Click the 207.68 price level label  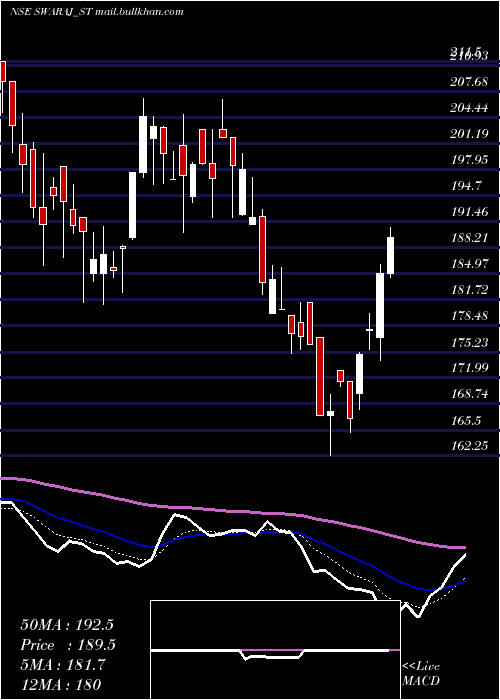(469, 82)
